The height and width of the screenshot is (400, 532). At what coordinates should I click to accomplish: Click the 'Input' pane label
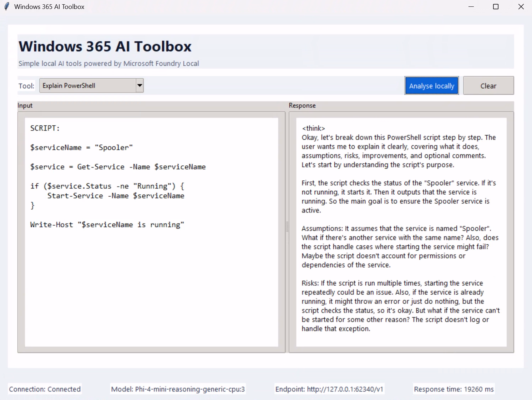25,105
